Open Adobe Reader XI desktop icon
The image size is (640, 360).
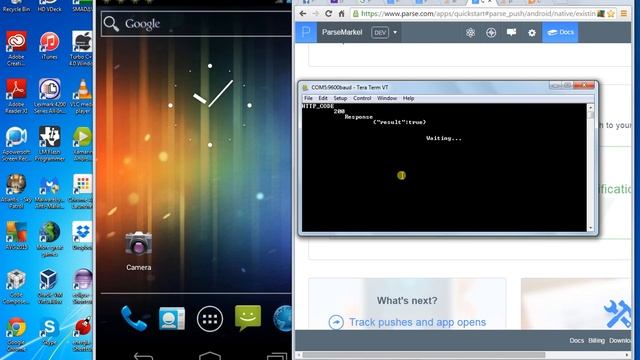click(16, 96)
